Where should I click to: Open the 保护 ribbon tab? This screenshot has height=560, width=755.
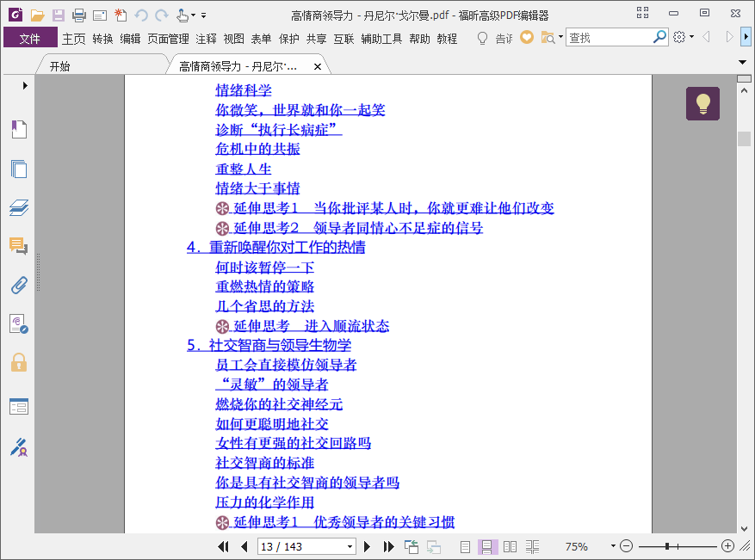pyautogui.click(x=289, y=39)
